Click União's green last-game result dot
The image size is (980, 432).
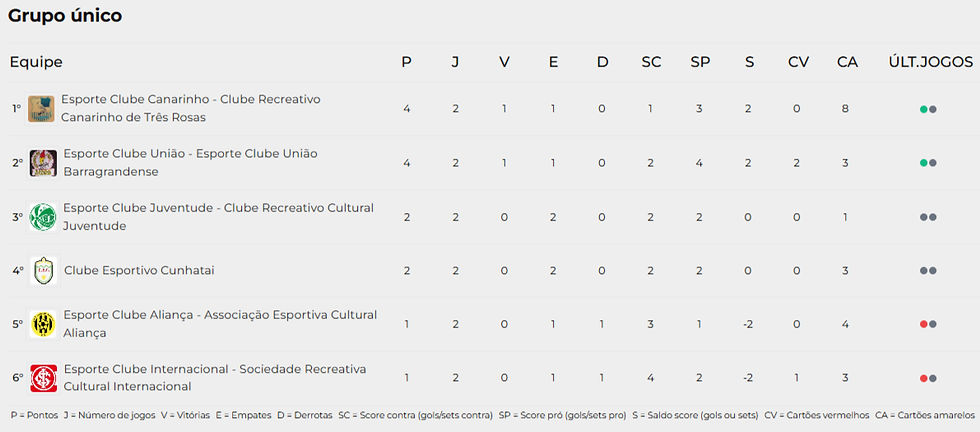click(x=923, y=163)
